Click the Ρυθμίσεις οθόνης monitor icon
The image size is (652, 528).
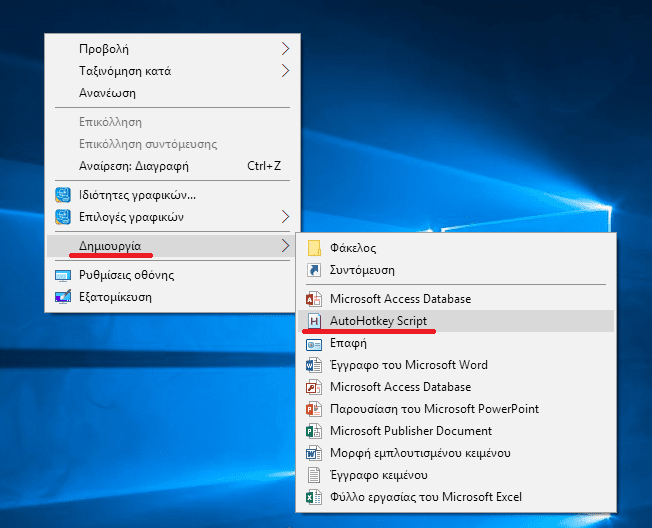(x=63, y=276)
